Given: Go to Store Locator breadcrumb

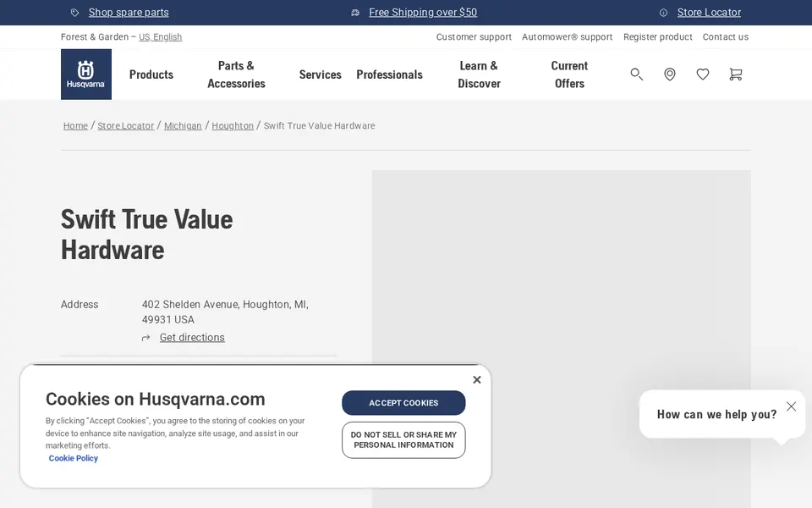Looking at the screenshot, I should point(126,125).
